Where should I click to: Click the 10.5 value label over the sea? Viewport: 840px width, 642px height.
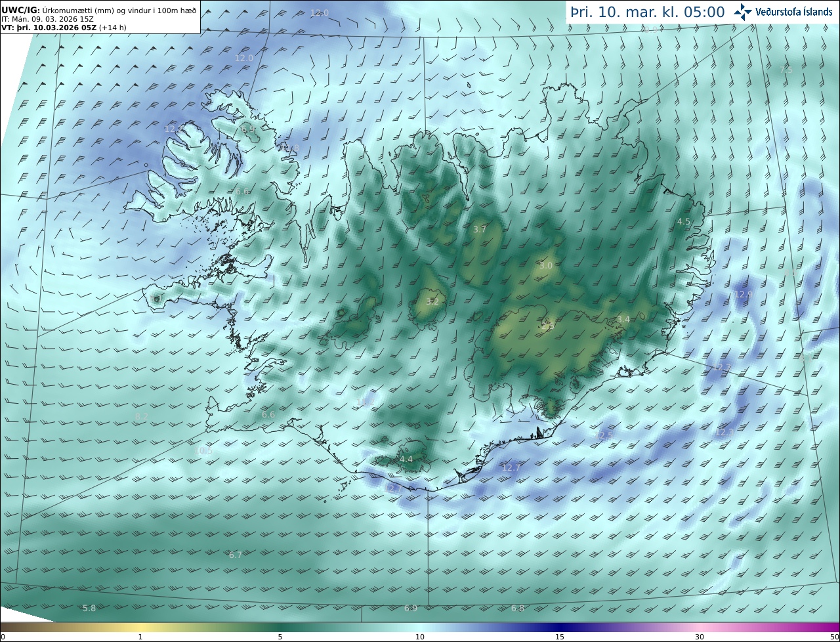(203, 451)
